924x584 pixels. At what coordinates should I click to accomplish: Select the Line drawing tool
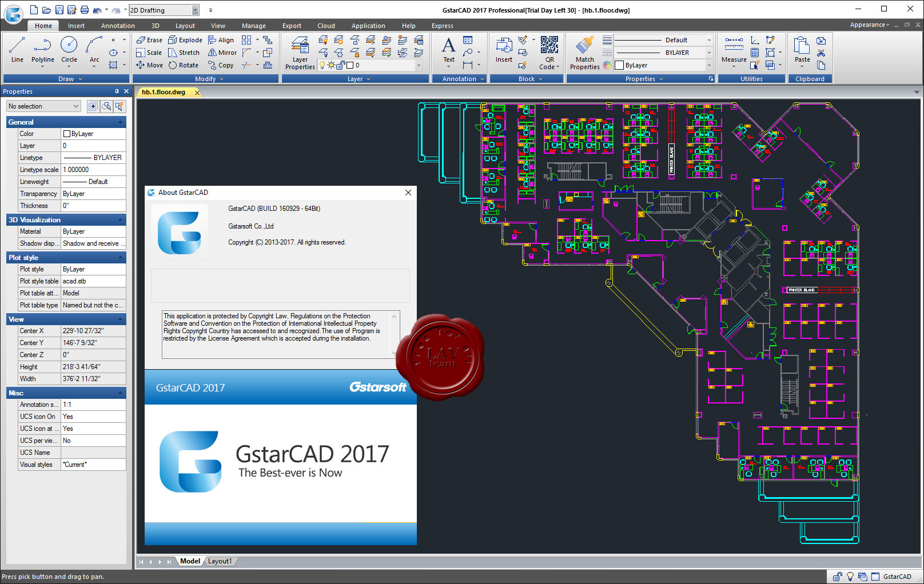[17, 49]
